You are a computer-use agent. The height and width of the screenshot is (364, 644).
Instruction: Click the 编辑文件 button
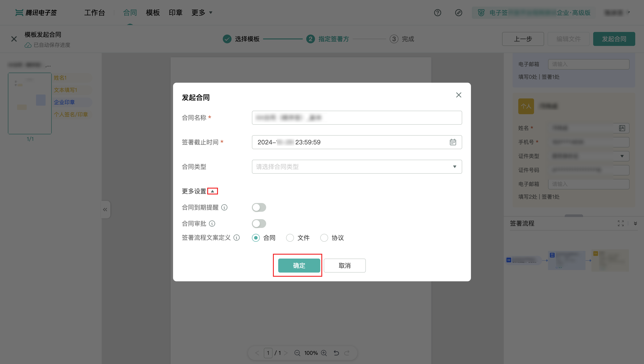click(x=568, y=39)
